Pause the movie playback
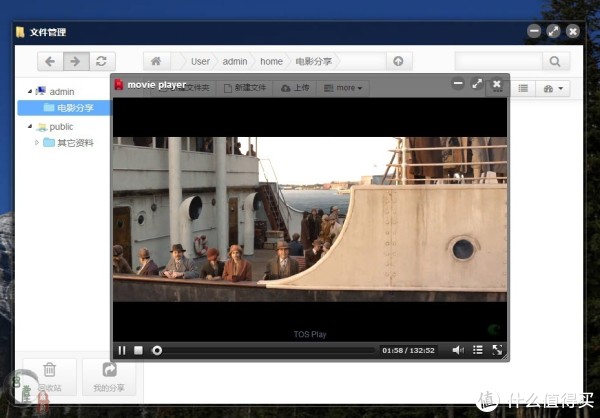The image size is (600, 418). click(x=122, y=350)
